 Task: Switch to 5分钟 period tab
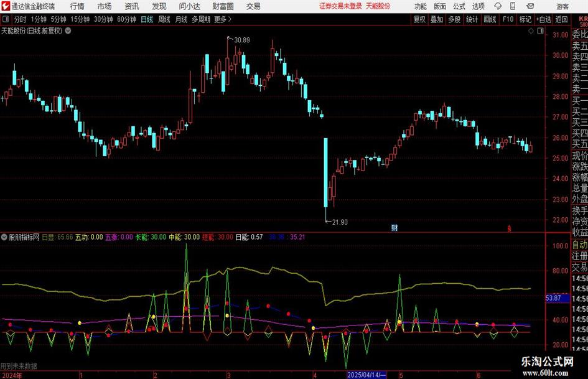point(58,19)
